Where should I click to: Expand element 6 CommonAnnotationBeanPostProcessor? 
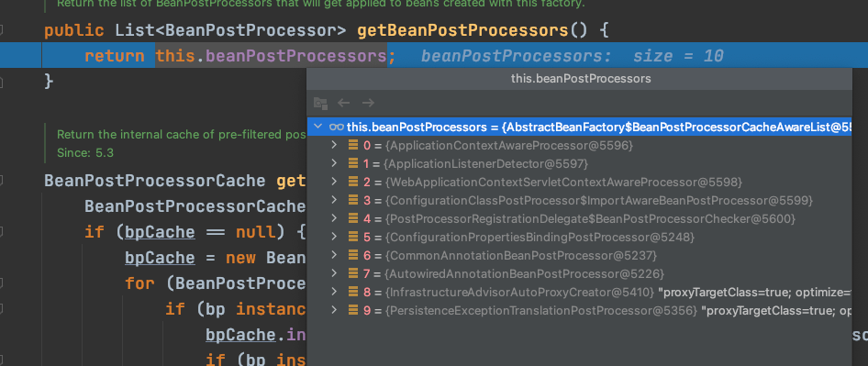[334, 255]
